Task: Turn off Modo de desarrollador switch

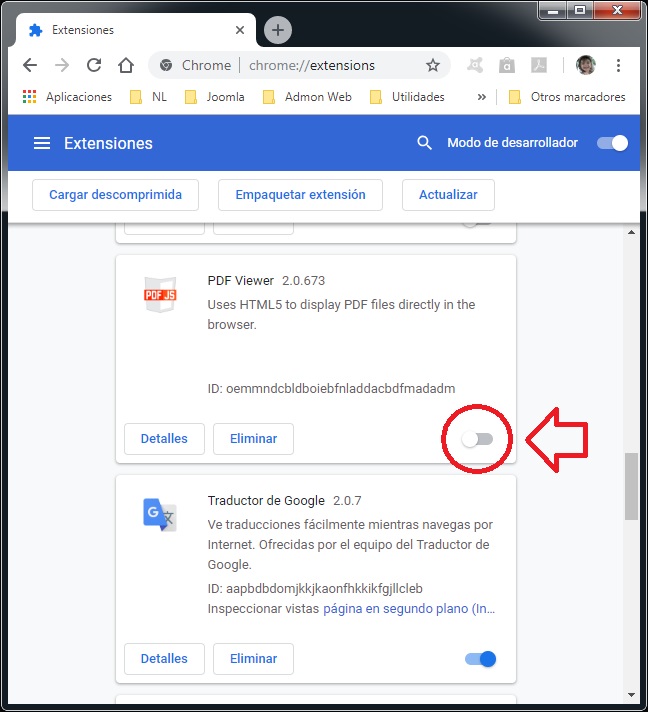Action: (x=612, y=143)
